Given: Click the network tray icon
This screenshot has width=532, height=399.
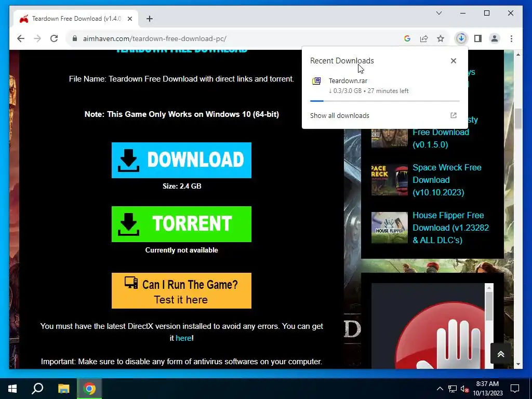Looking at the screenshot, I should (x=453, y=389).
